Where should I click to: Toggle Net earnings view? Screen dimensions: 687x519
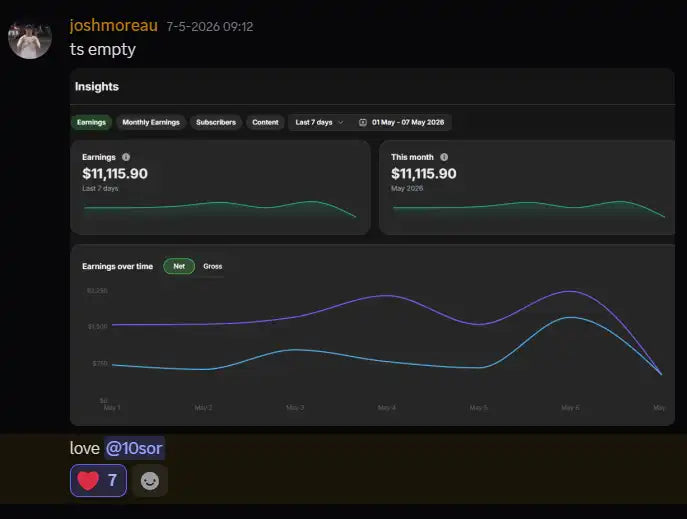tap(179, 266)
